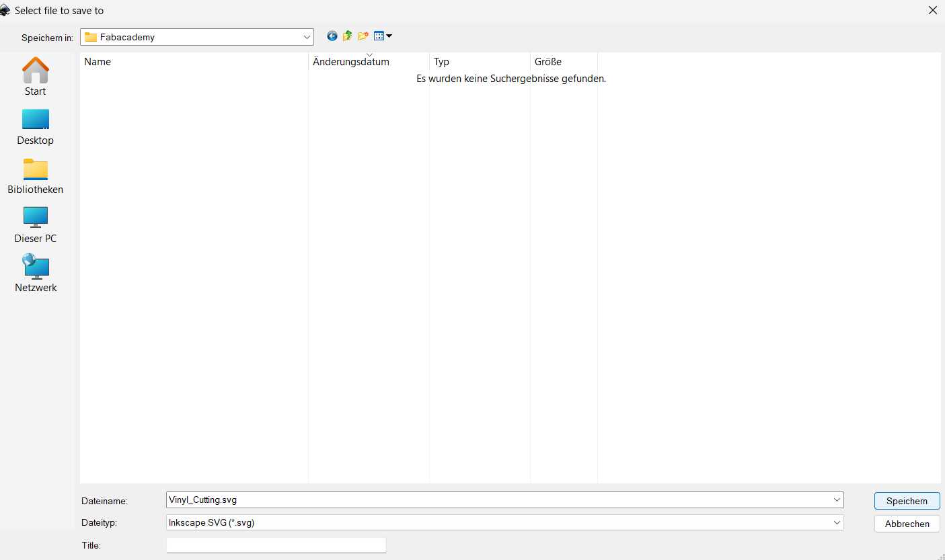Select the Start location in sidebar
Image resolution: width=945 pixels, height=560 pixels.
coord(35,75)
